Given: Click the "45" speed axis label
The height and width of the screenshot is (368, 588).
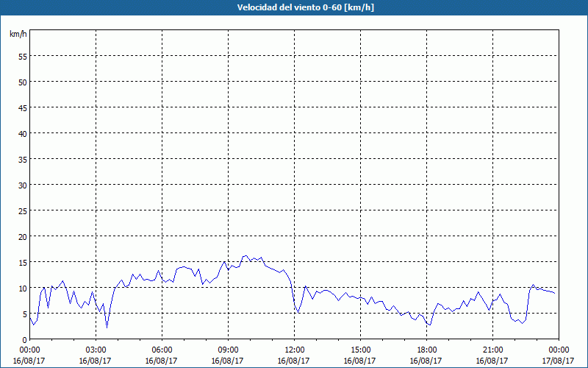Looking at the screenshot, I should 23,107.
